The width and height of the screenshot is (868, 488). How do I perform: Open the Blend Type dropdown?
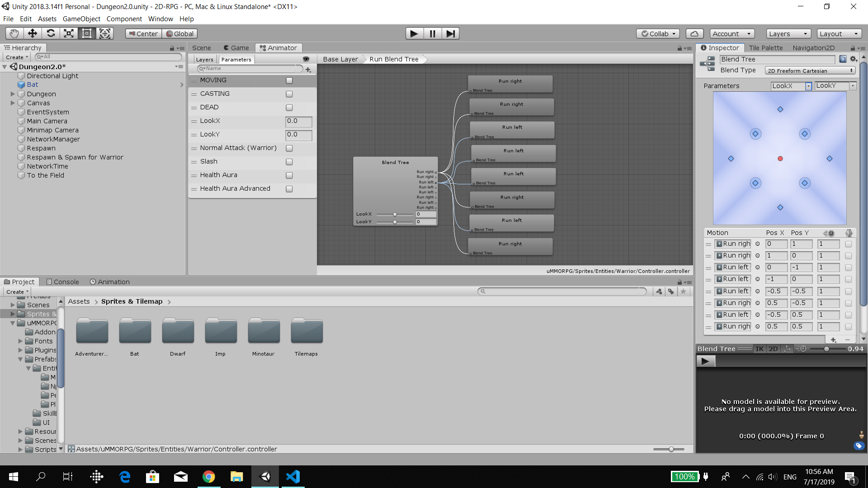coord(810,70)
